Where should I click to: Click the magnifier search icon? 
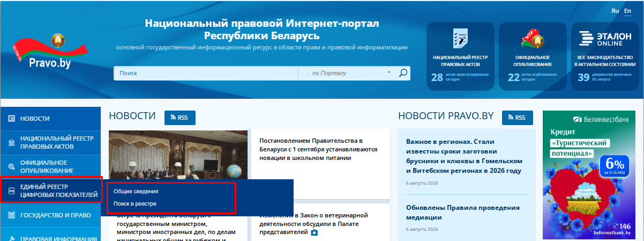(x=403, y=73)
